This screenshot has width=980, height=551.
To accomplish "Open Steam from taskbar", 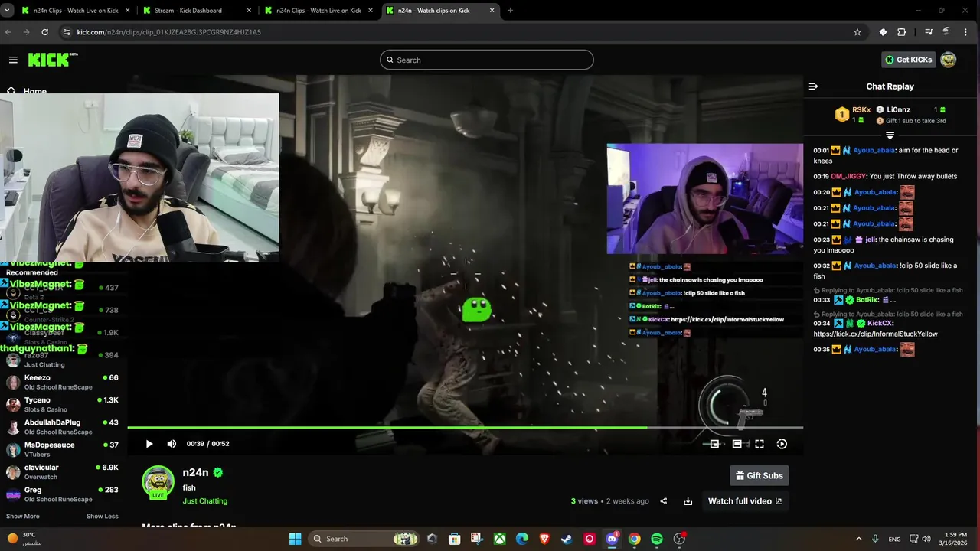I will click(567, 539).
